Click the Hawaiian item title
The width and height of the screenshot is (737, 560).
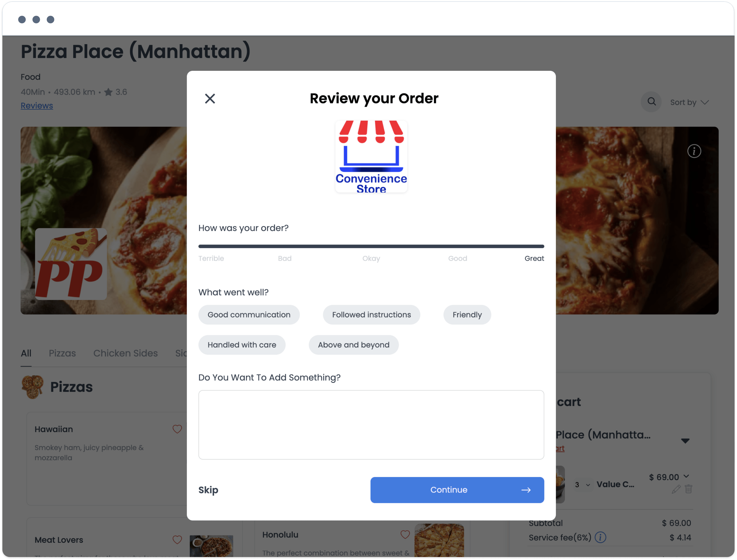click(54, 429)
